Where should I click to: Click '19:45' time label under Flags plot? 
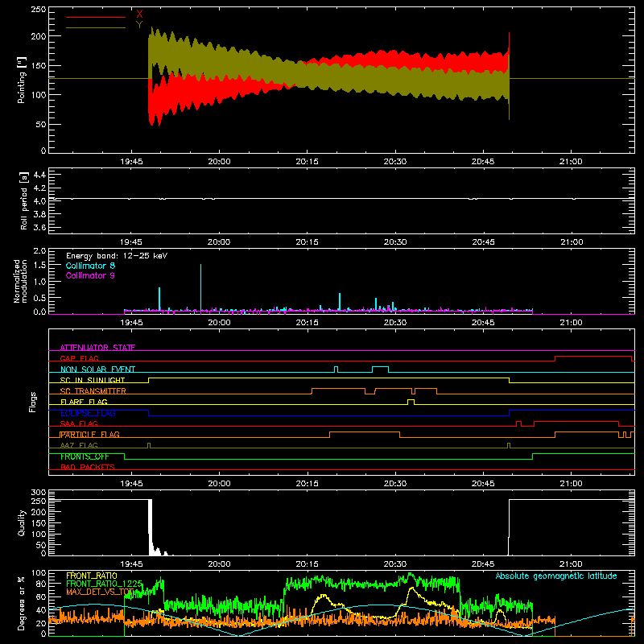pos(131,484)
